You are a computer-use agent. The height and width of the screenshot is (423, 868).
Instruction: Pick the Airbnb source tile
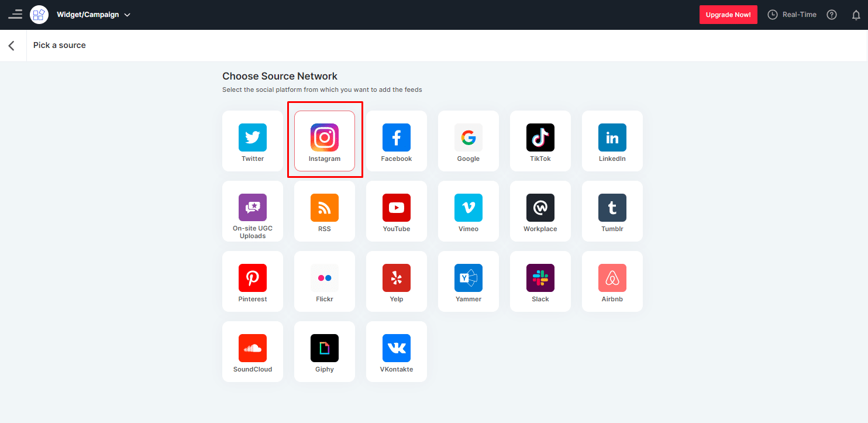(x=612, y=281)
